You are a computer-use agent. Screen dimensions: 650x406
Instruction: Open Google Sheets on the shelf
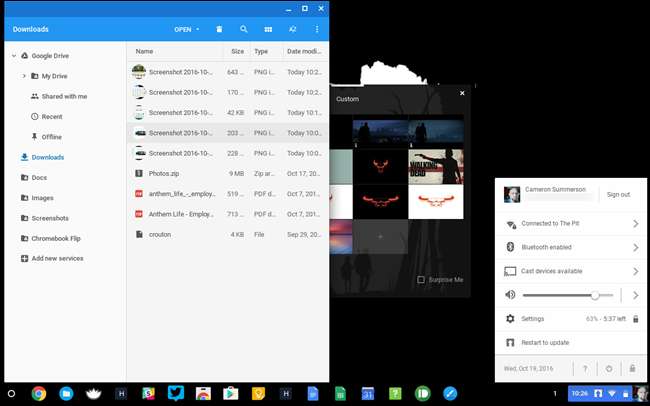coord(340,394)
